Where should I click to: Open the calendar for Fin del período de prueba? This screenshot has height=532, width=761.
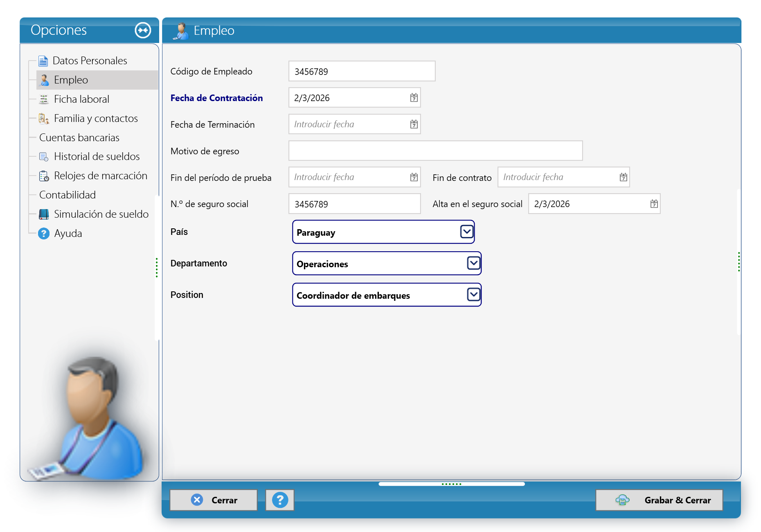click(x=414, y=177)
